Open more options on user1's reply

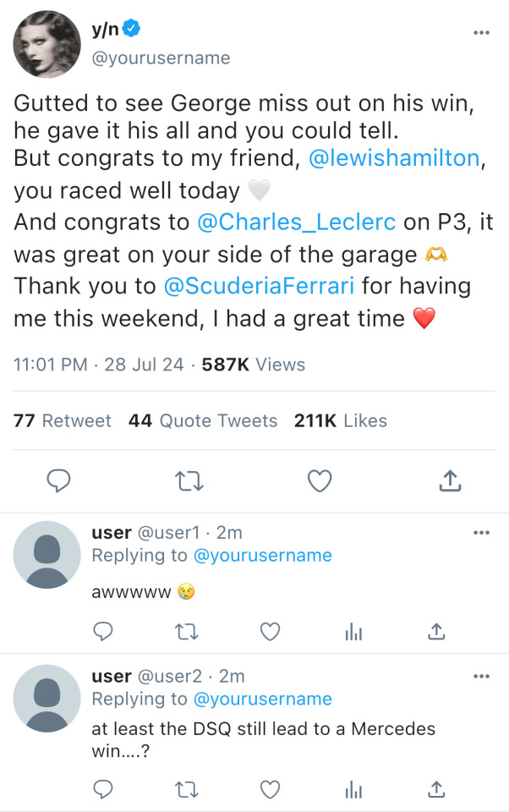click(481, 533)
